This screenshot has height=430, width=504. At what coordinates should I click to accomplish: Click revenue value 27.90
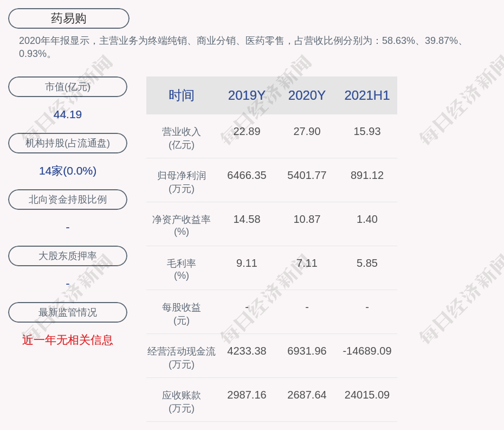(x=307, y=132)
